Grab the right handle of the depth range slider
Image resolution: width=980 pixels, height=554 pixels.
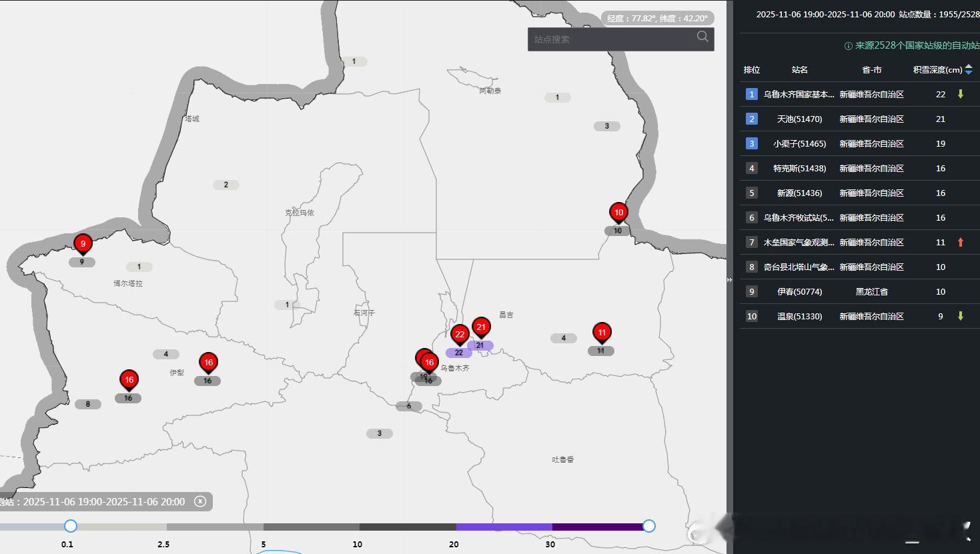[x=649, y=526]
